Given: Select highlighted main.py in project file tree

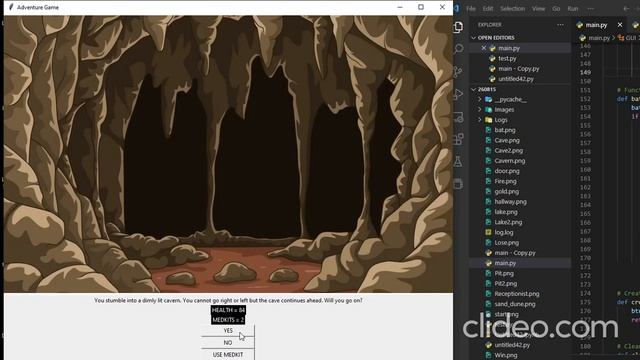Looking at the screenshot, I should point(521,263).
